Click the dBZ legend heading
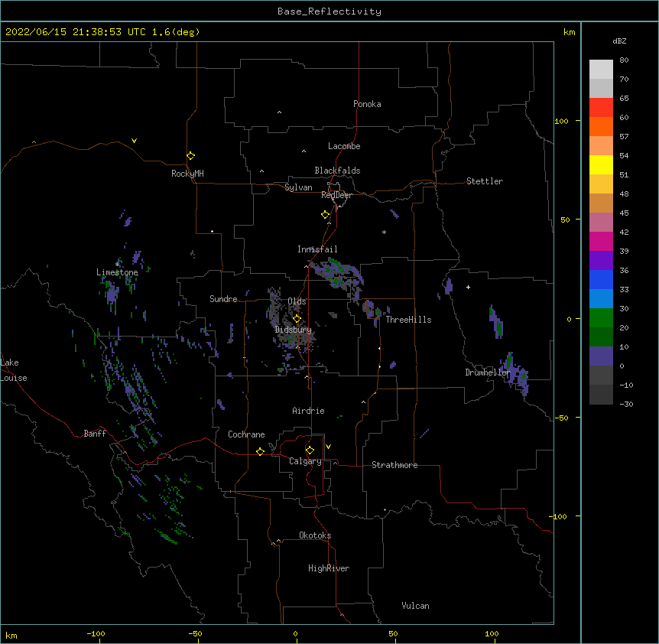The image size is (659, 644). click(x=619, y=41)
